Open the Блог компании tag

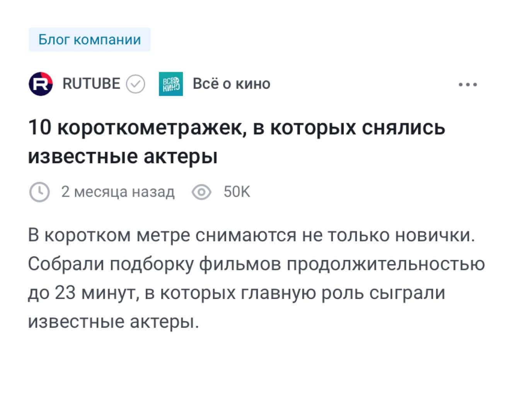89,39
